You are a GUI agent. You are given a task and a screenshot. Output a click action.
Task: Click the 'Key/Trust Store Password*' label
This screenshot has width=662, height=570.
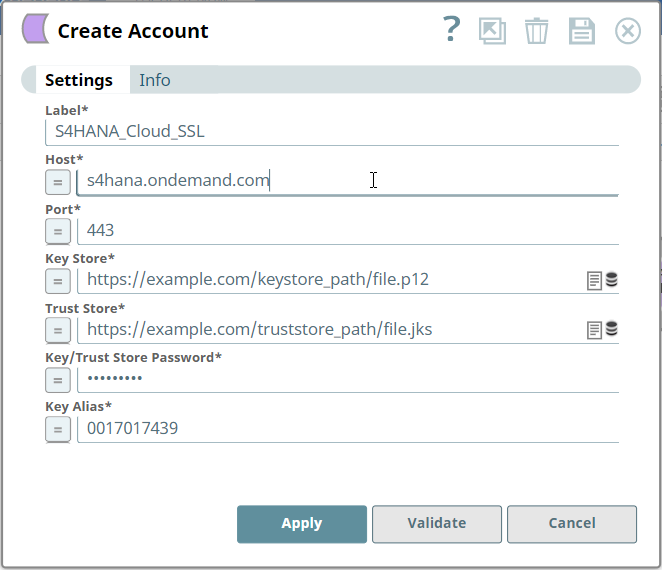[x=133, y=358]
